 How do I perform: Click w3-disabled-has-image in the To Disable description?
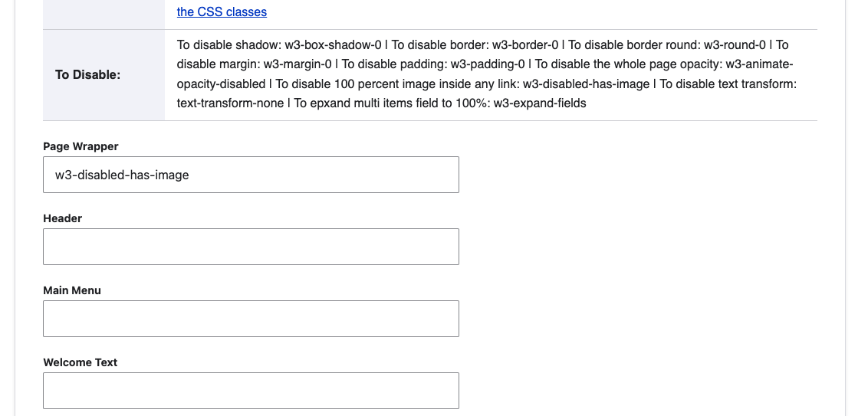(x=586, y=84)
